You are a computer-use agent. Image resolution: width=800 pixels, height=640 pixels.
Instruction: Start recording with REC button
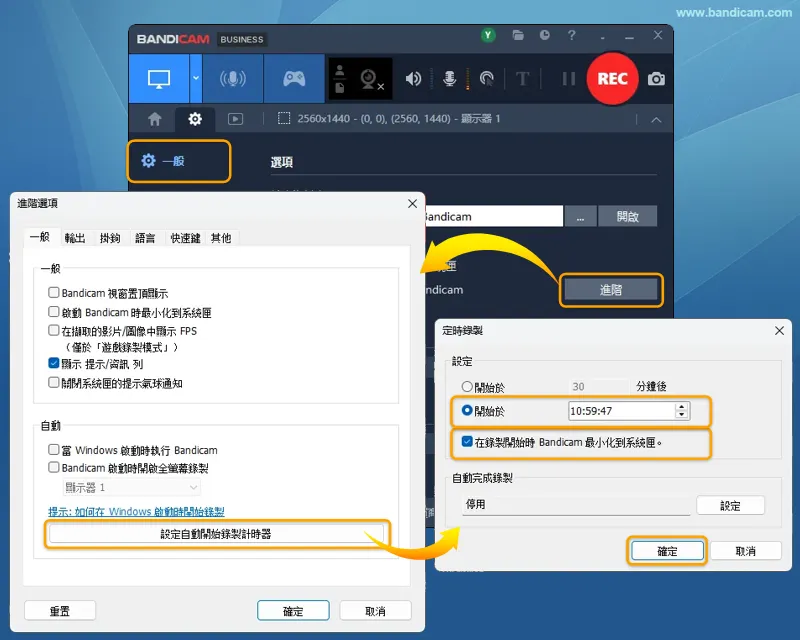612,79
